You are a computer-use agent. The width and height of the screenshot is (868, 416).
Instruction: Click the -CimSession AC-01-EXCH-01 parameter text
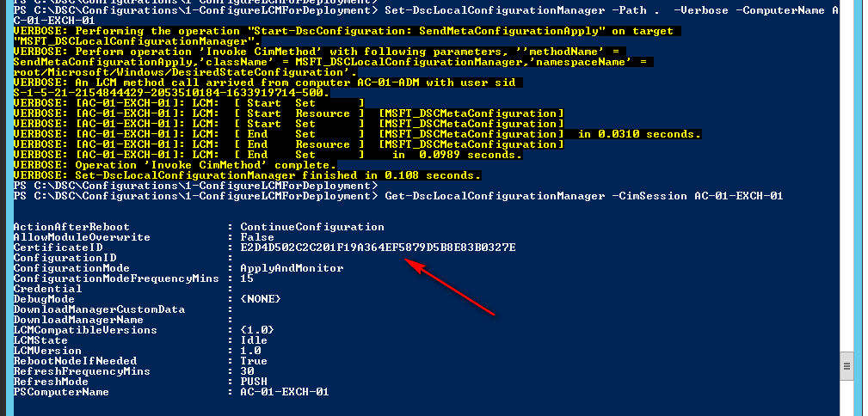(x=697, y=196)
